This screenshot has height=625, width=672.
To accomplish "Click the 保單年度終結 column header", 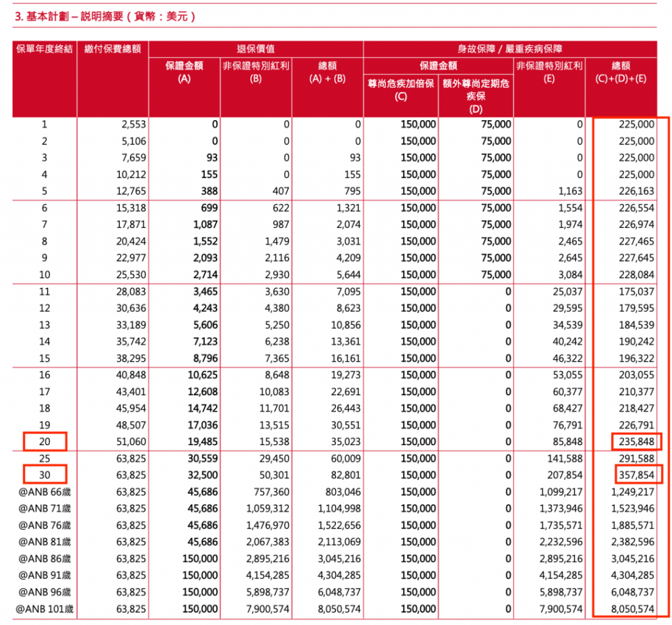I will point(45,49).
